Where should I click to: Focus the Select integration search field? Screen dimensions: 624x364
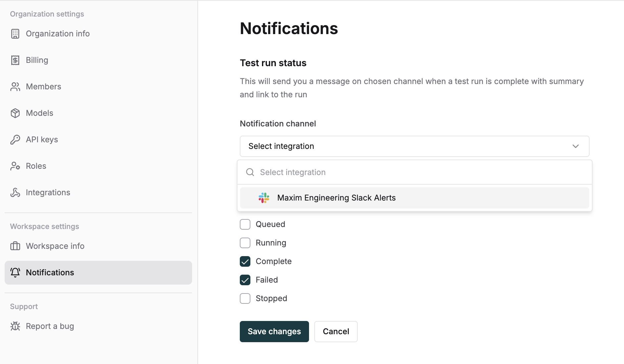[x=421, y=172]
